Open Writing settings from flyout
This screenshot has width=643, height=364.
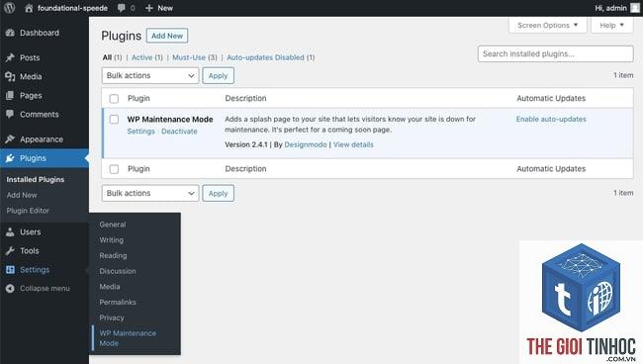111,240
